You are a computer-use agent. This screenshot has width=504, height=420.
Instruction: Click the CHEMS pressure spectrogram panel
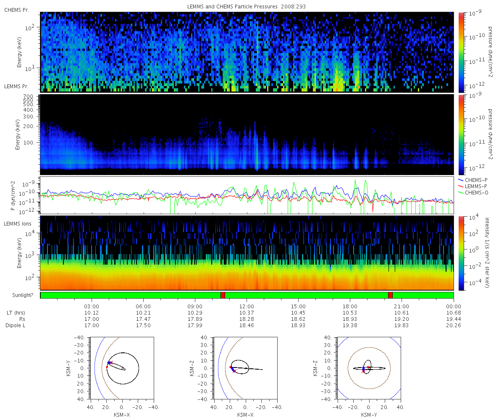247,52
